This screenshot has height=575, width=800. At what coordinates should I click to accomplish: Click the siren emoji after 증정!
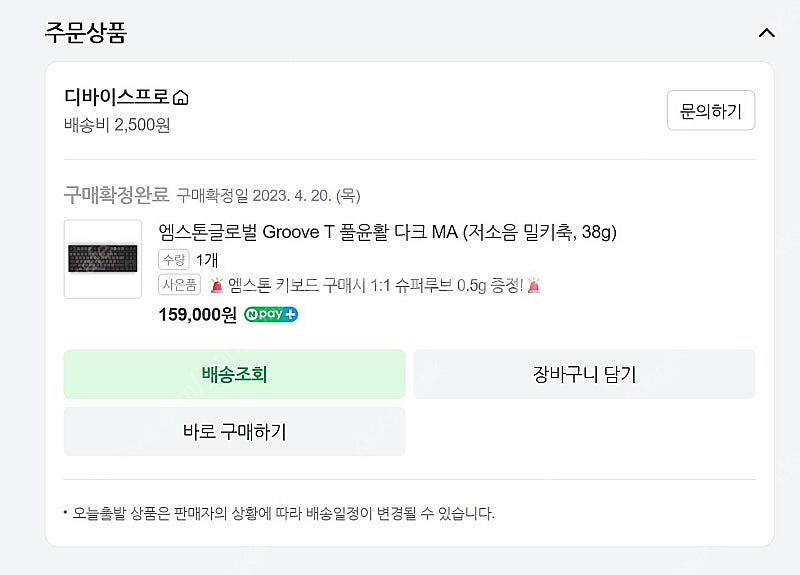[x=533, y=286]
